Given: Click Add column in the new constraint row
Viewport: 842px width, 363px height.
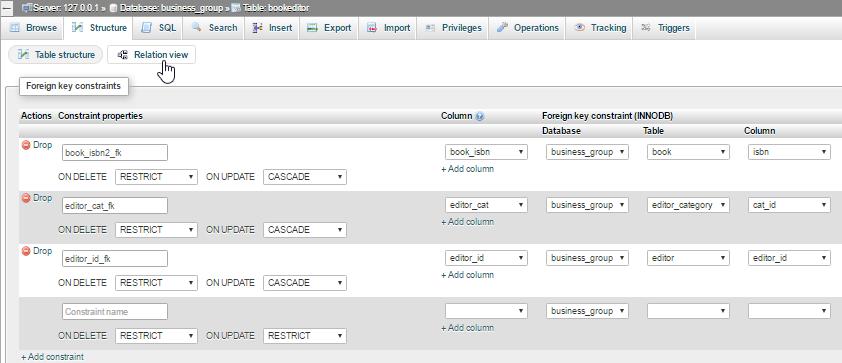Looking at the screenshot, I should [x=468, y=328].
